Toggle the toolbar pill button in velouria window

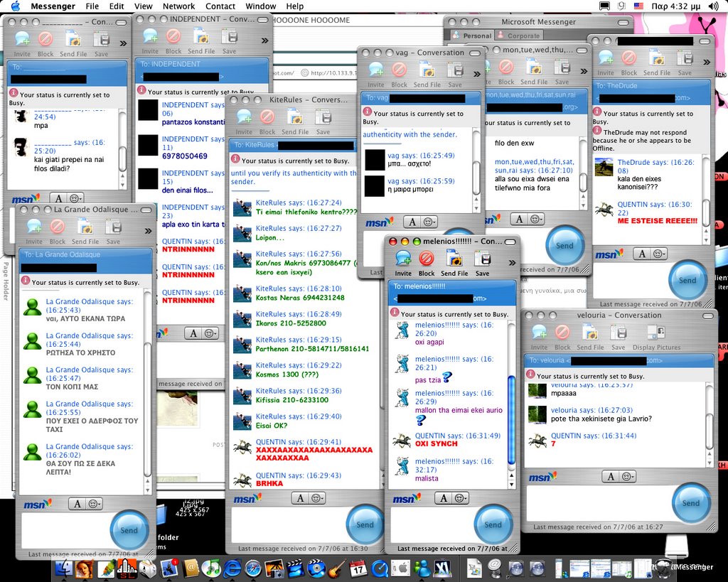[x=708, y=316]
